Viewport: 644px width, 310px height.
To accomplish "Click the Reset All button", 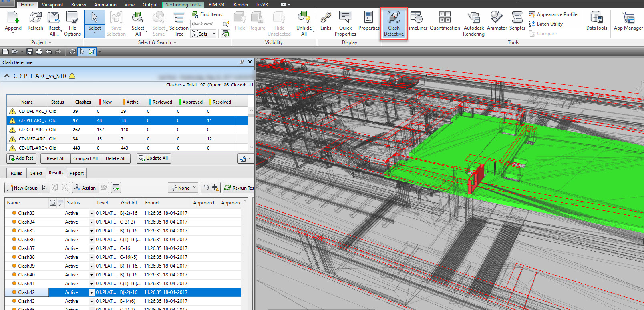I will point(55,158).
